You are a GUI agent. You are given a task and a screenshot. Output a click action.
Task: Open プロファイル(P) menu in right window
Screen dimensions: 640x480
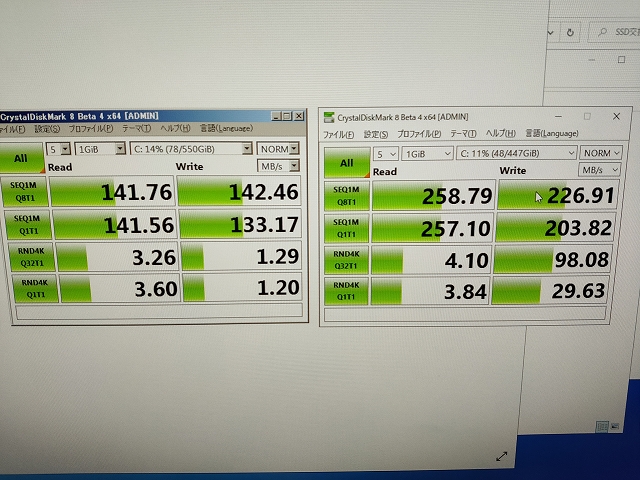419,133
